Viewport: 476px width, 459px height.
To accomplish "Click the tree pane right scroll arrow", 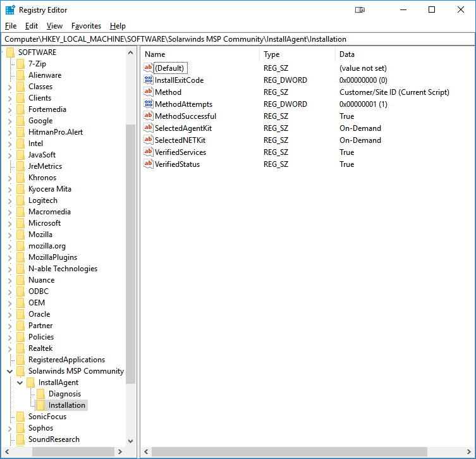I will (120, 451).
